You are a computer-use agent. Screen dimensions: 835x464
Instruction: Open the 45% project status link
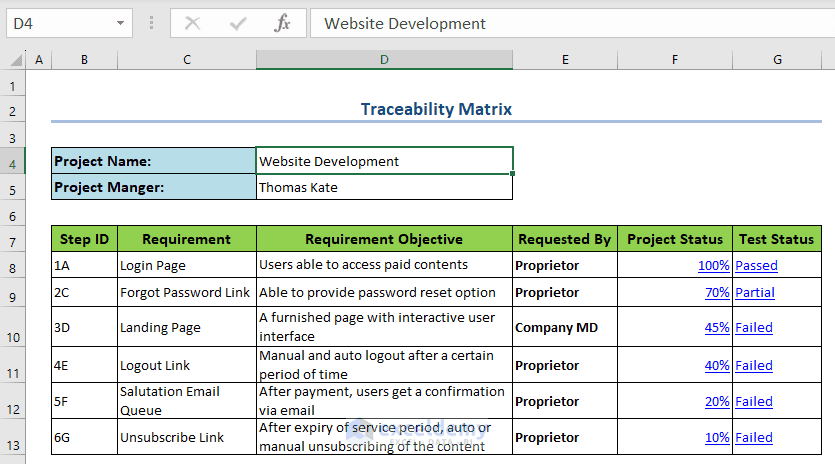click(x=717, y=328)
